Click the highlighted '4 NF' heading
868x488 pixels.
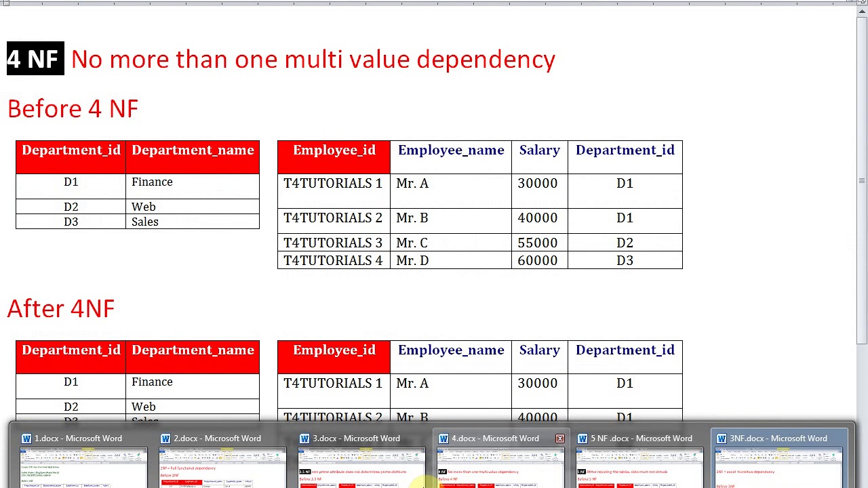point(35,59)
